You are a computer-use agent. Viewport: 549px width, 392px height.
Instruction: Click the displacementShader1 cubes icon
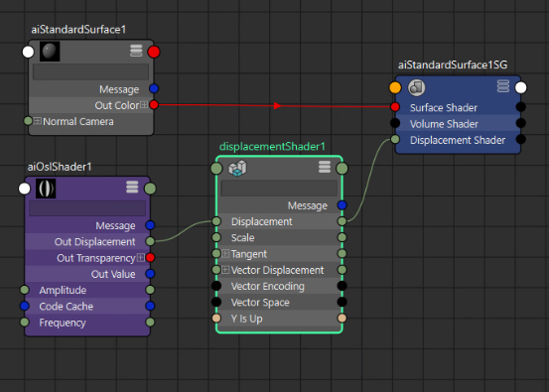(237, 168)
